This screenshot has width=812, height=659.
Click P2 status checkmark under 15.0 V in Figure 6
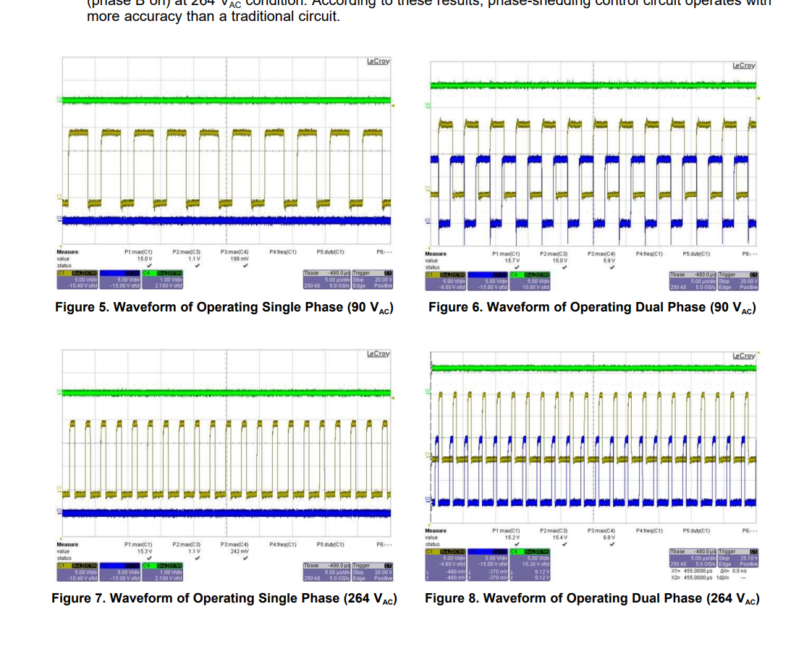click(x=564, y=267)
